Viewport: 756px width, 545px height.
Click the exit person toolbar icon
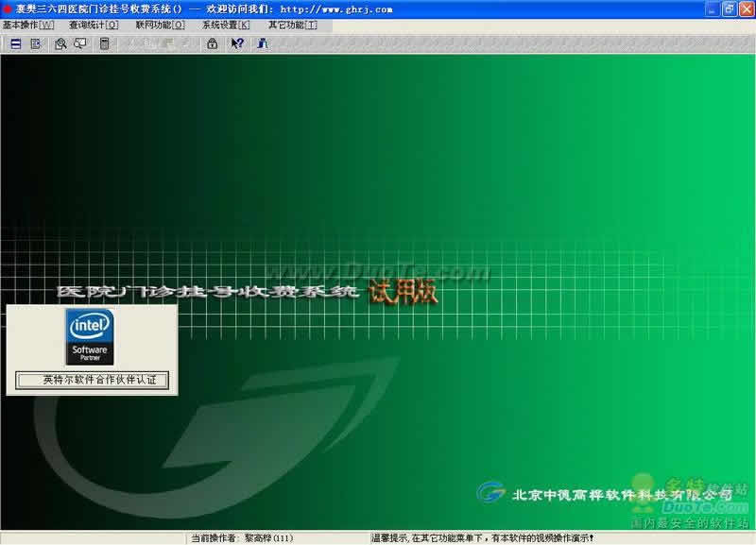262,44
